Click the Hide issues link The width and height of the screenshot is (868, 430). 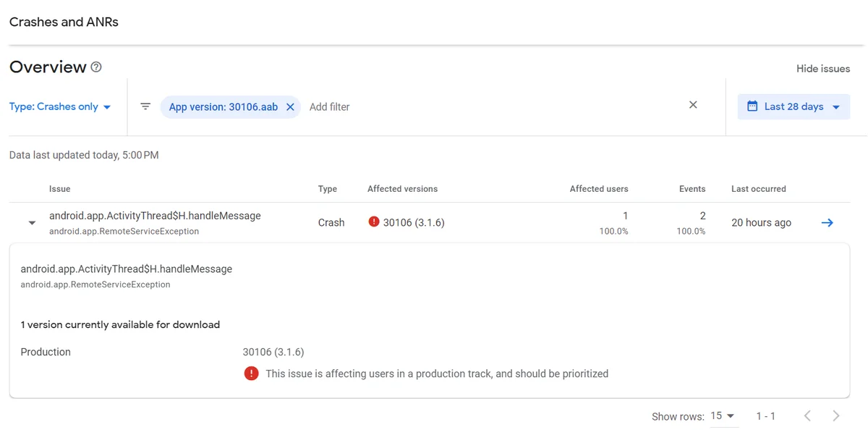(823, 68)
